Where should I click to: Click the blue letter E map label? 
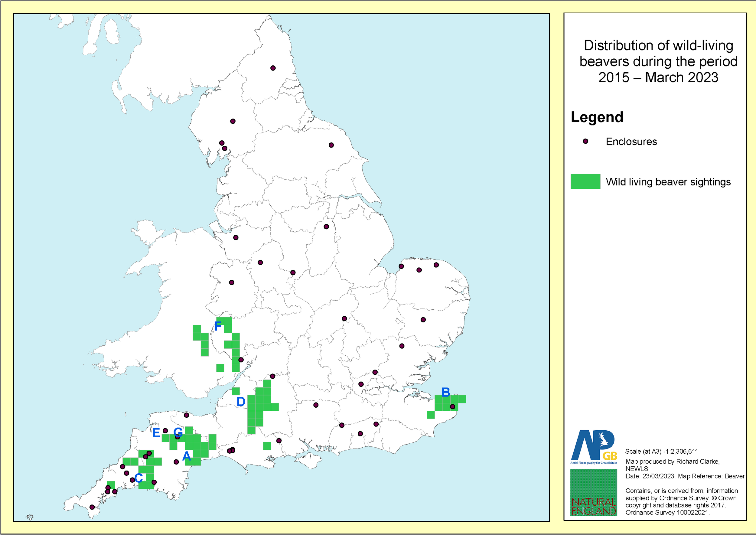(156, 432)
